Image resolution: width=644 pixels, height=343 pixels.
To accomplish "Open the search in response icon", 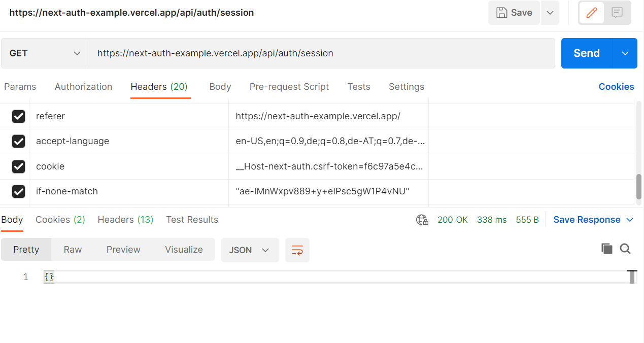I will coord(625,249).
